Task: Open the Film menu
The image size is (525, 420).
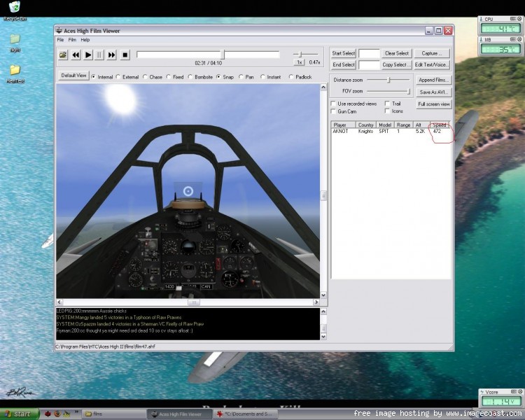Action: pyautogui.click(x=72, y=40)
